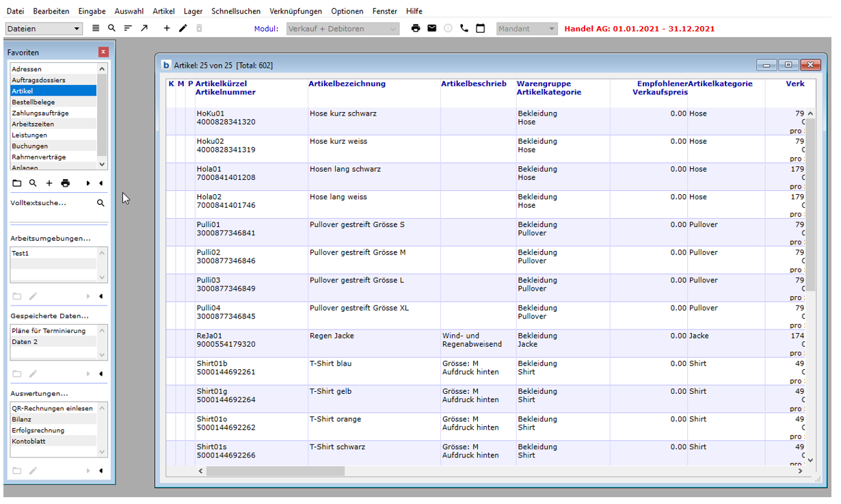Click the phone icon in top toolbar

464,28
